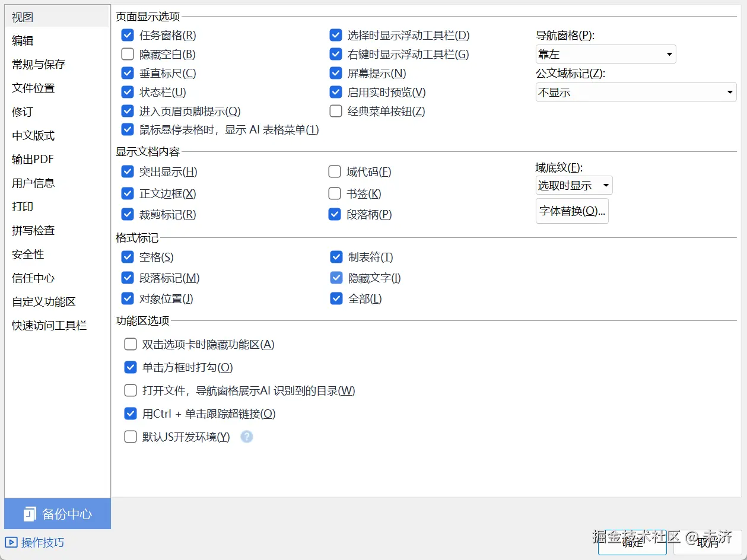Image resolution: width=747 pixels, height=560 pixels.
Task: Disable the 状态栏 checkbox
Action: 128,93
